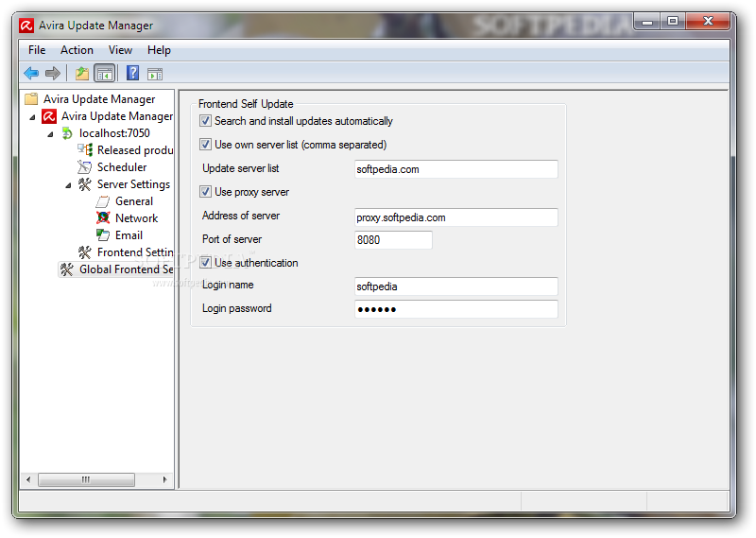Select the Frontend Settings tree item

click(135, 252)
